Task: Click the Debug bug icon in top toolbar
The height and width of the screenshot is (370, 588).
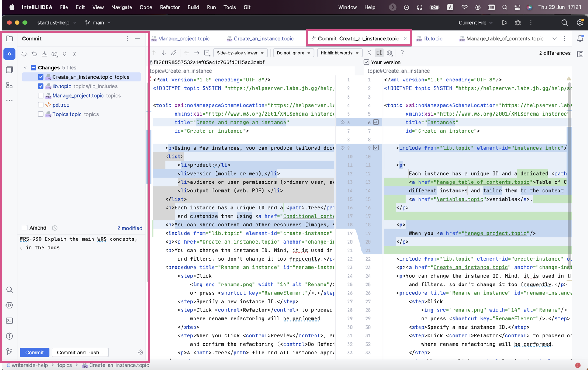Action: [517, 23]
